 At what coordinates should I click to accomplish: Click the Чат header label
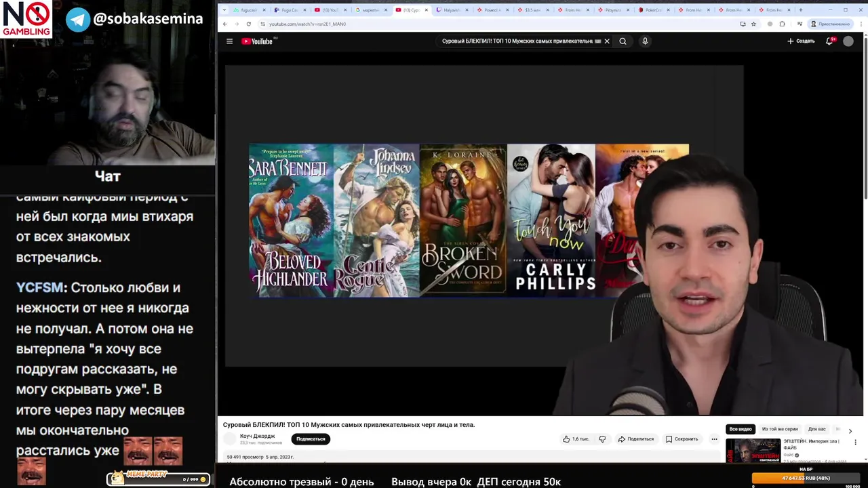click(108, 176)
